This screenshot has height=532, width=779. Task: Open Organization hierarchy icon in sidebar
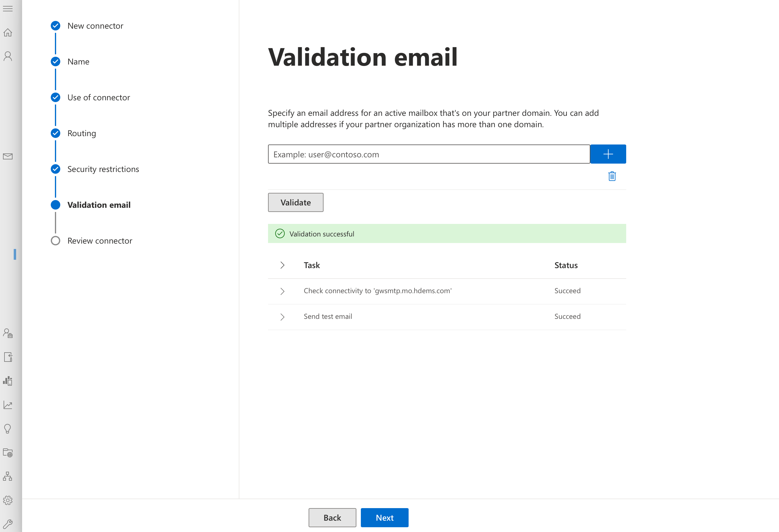pyautogui.click(x=8, y=476)
